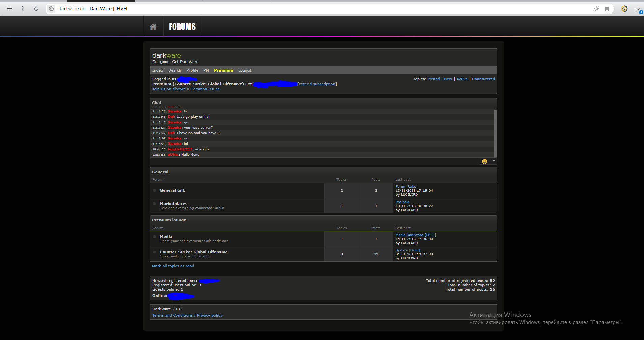Click Mark all topics as read
Viewport: 644px width, 340px height.
point(173,266)
